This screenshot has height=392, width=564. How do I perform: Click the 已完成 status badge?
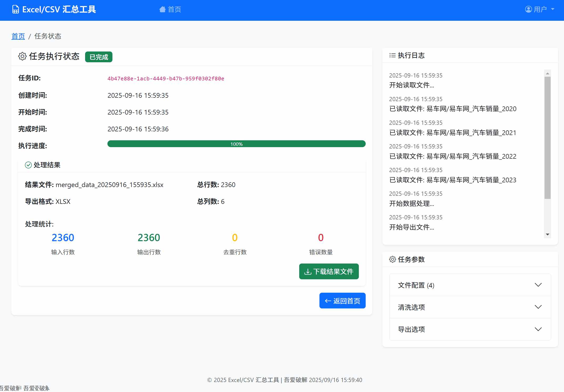[99, 57]
